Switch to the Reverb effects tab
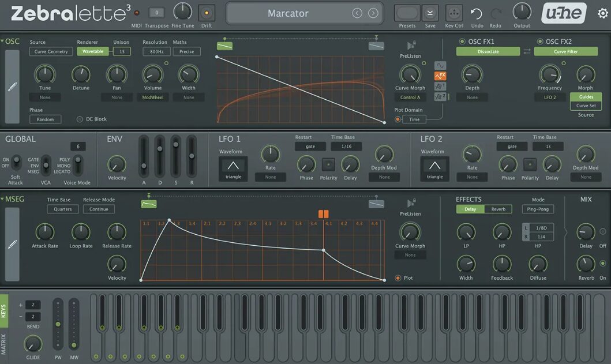This screenshot has height=364, width=611. click(x=498, y=209)
